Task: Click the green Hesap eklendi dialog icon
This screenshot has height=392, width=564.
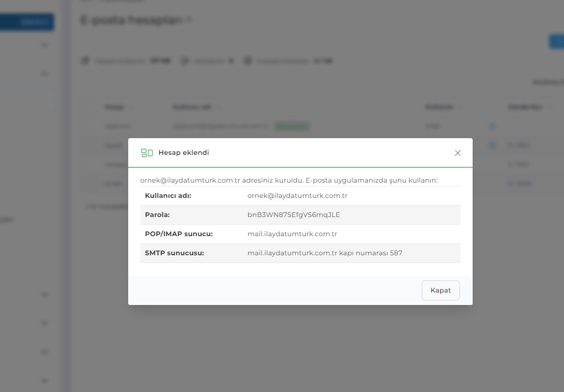Action: (x=147, y=153)
